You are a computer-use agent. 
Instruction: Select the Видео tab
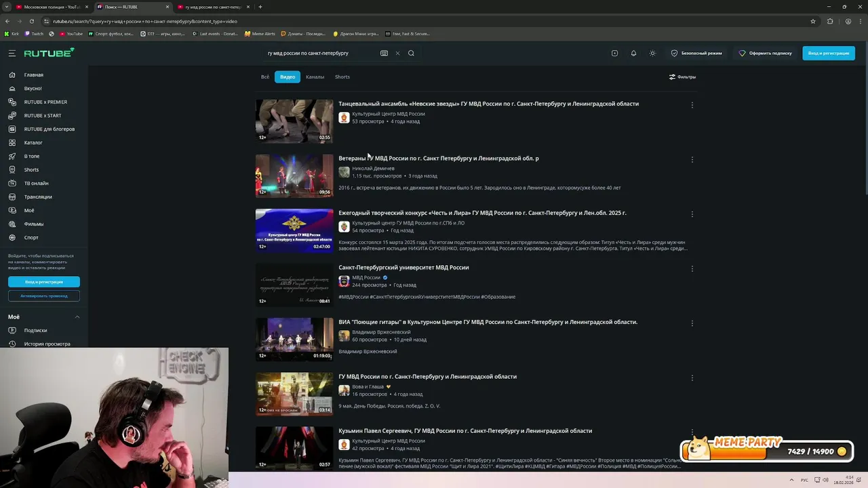[x=288, y=77]
